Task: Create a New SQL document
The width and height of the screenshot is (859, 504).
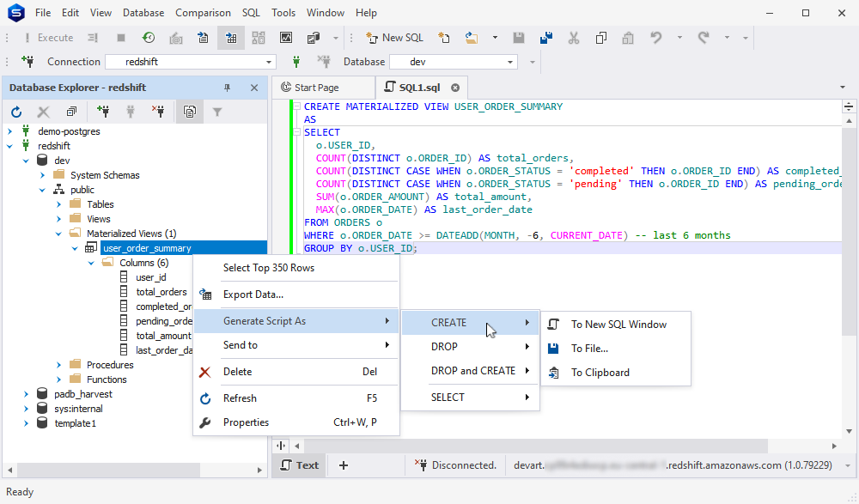Action: click(x=394, y=37)
